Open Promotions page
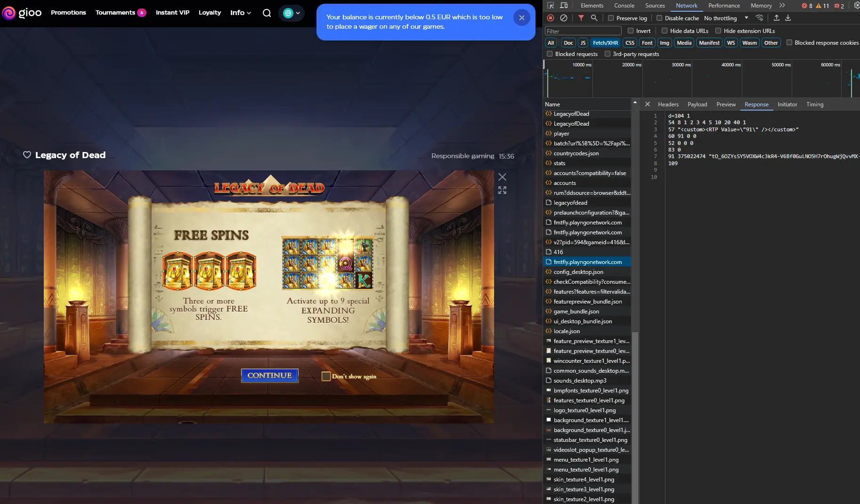Viewport: 860px width, 504px height. [x=68, y=13]
